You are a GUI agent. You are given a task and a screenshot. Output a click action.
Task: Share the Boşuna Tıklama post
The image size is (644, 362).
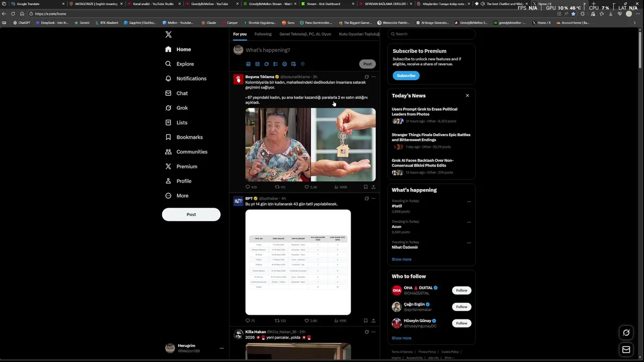point(373,187)
